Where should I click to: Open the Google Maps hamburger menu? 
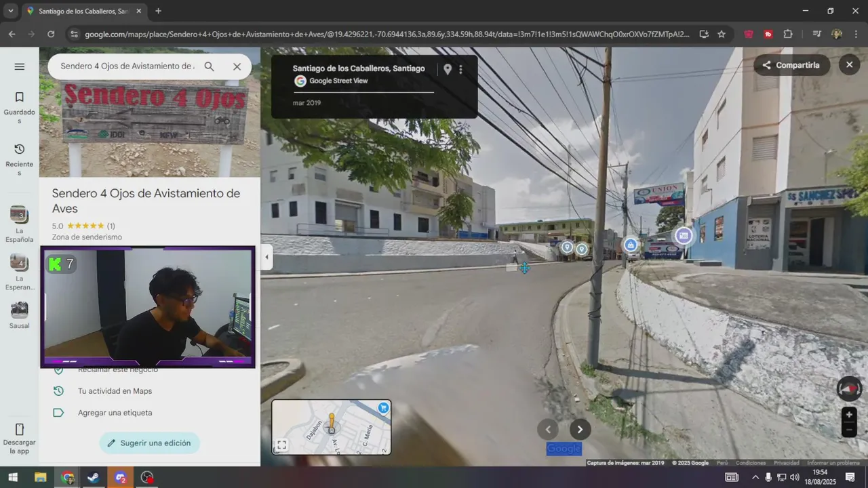pos(19,66)
